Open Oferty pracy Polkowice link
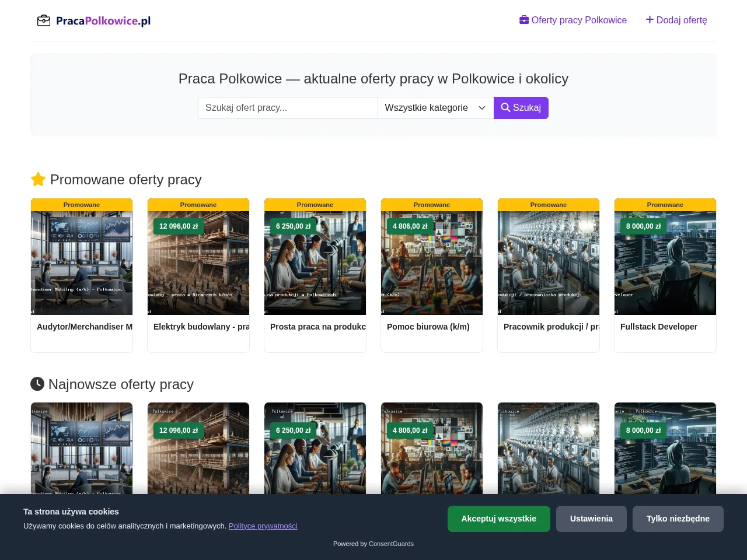The height and width of the screenshot is (560, 747). coord(573,20)
